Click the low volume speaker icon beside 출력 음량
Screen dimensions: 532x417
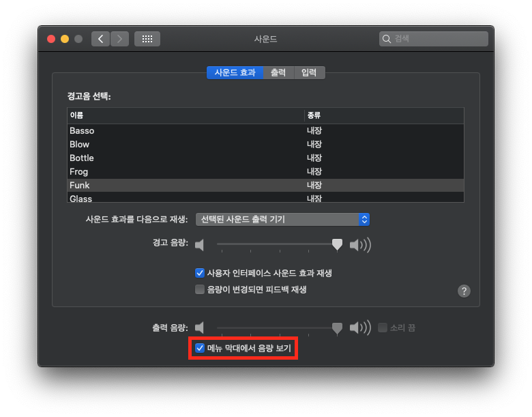point(199,328)
